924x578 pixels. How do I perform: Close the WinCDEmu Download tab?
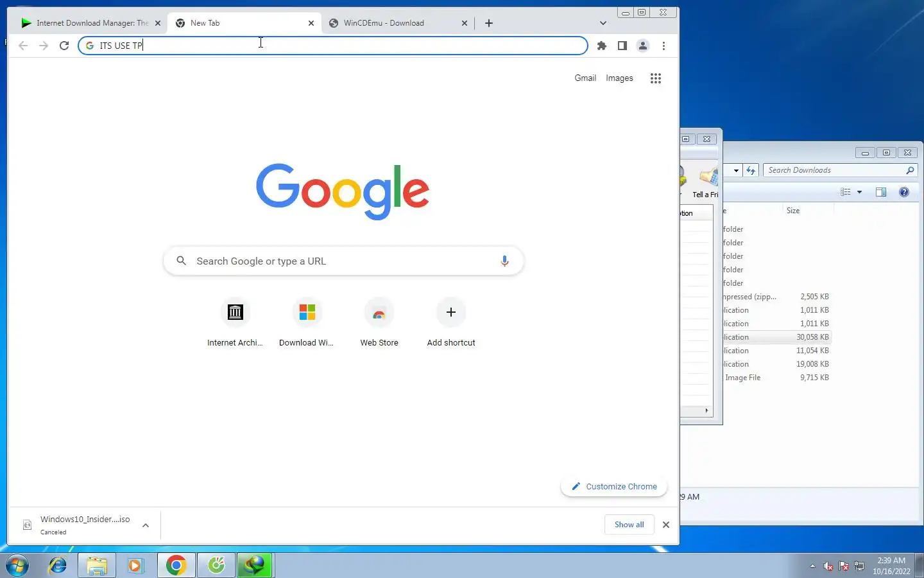pyautogui.click(x=465, y=23)
